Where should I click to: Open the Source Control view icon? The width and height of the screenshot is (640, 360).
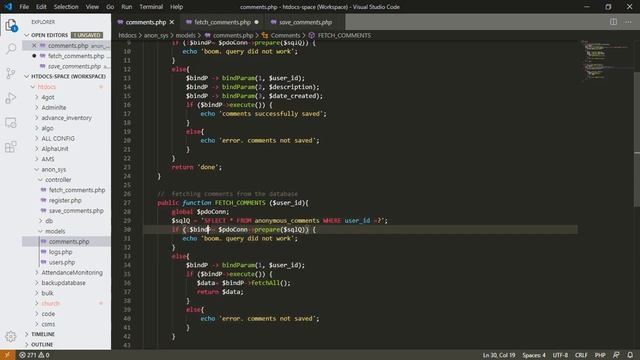(x=11, y=73)
